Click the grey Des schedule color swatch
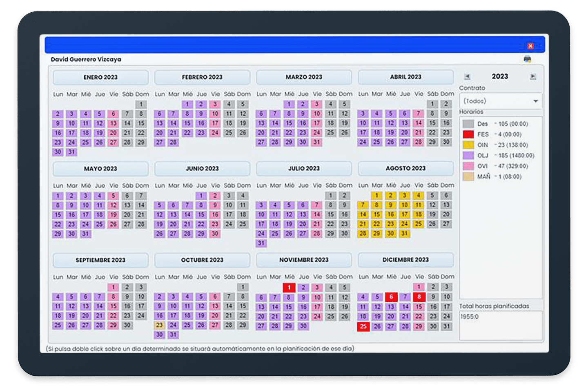The image size is (588, 388). coord(468,124)
